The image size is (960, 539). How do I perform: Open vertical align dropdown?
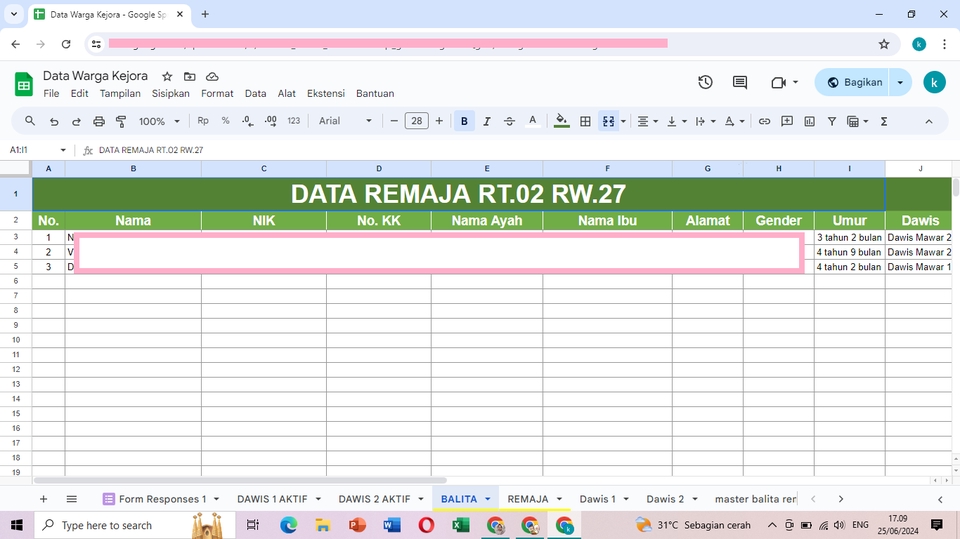[x=677, y=121]
